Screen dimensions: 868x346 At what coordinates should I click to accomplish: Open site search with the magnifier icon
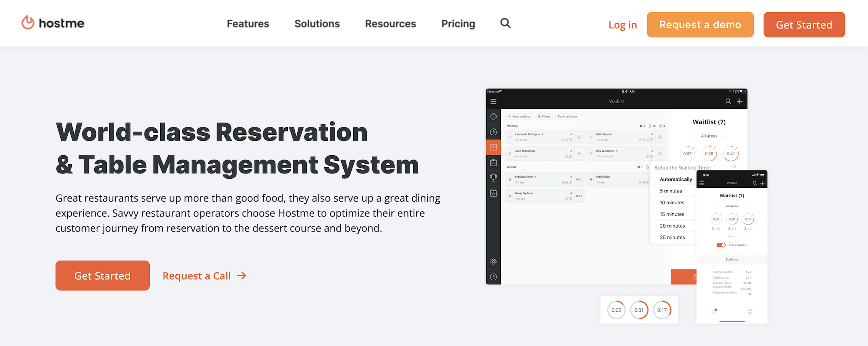tap(505, 23)
